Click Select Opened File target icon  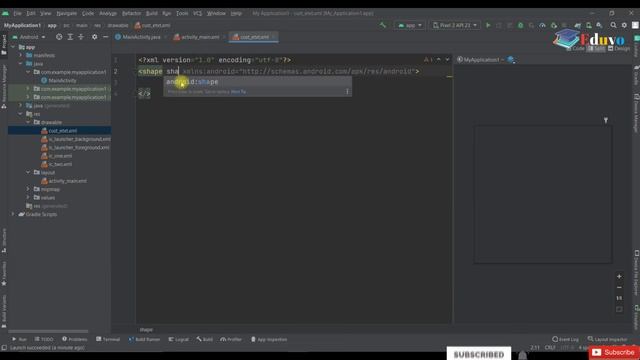click(59, 37)
